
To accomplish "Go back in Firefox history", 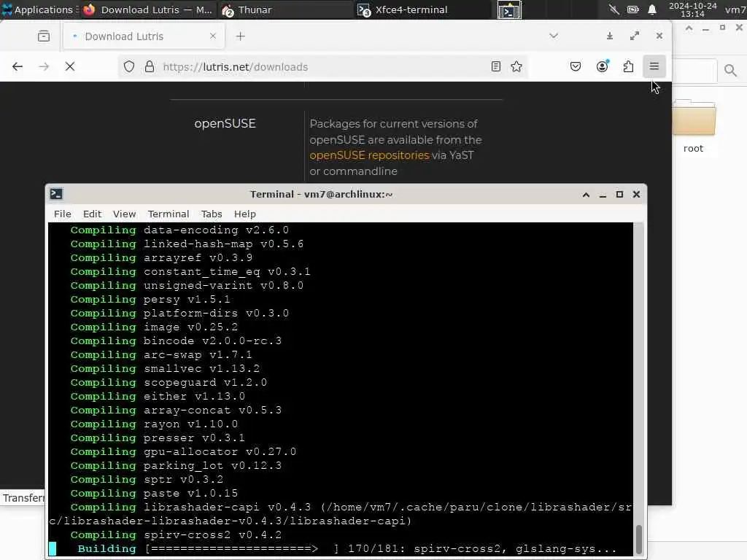I will coord(18,66).
